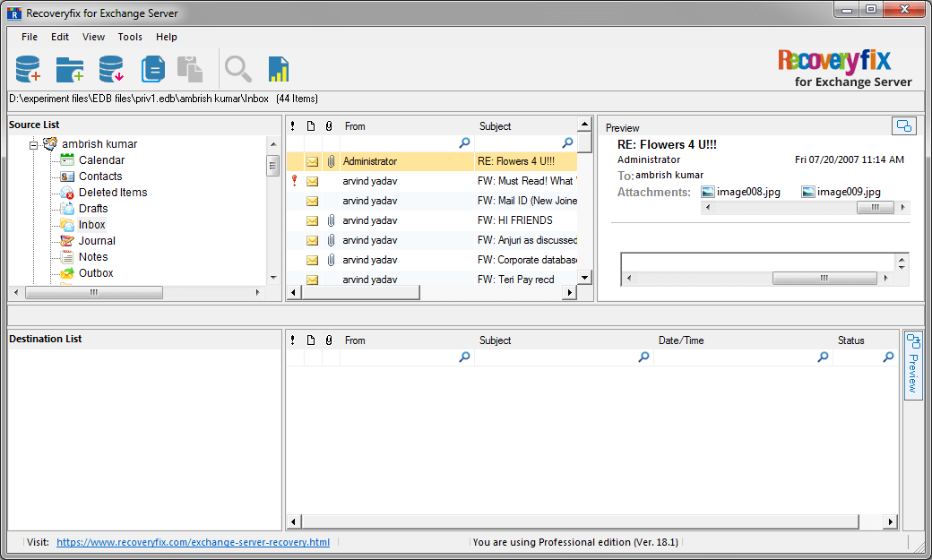Click the importance column header in Destination list

coord(293,340)
